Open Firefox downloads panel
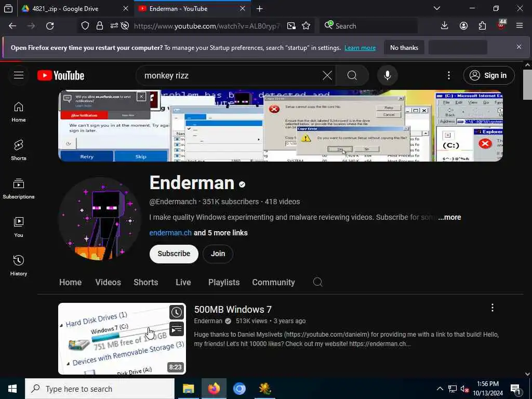Viewport: 532px width, 399px height. pyautogui.click(x=445, y=26)
